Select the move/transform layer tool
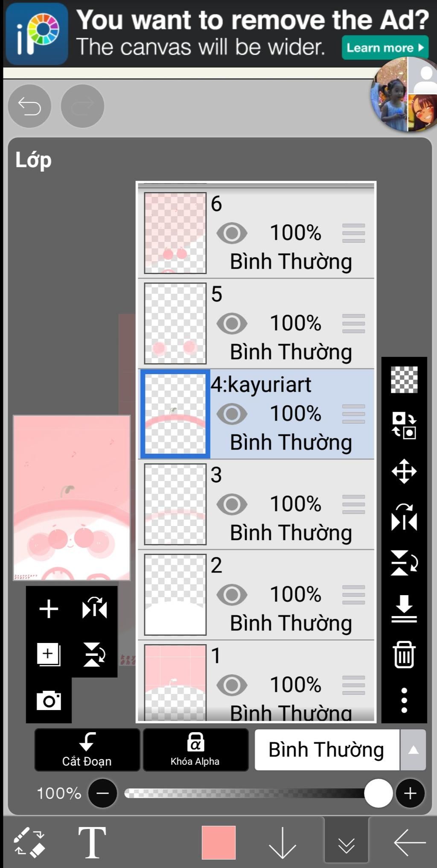Screen dimensions: 437x868 (404, 471)
